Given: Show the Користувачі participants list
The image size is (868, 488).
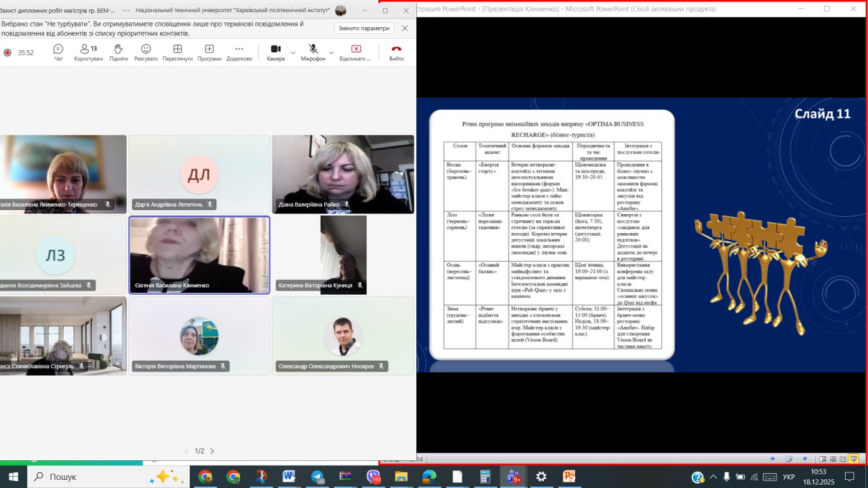Looking at the screenshot, I should 89,52.
